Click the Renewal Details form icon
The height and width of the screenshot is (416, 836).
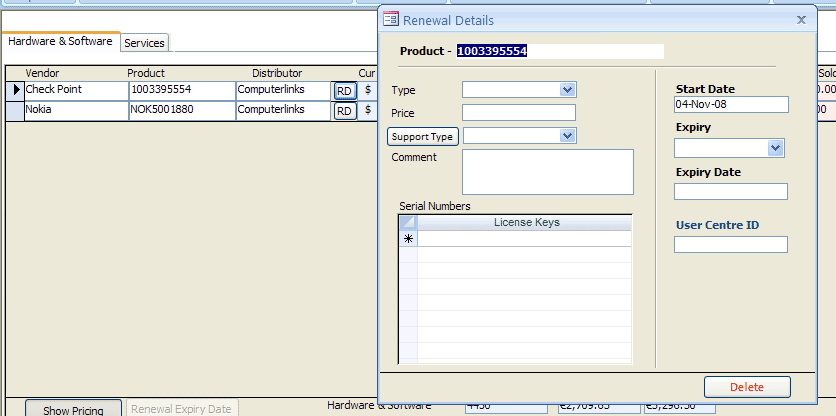pyautogui.click(x=391, y=20)
